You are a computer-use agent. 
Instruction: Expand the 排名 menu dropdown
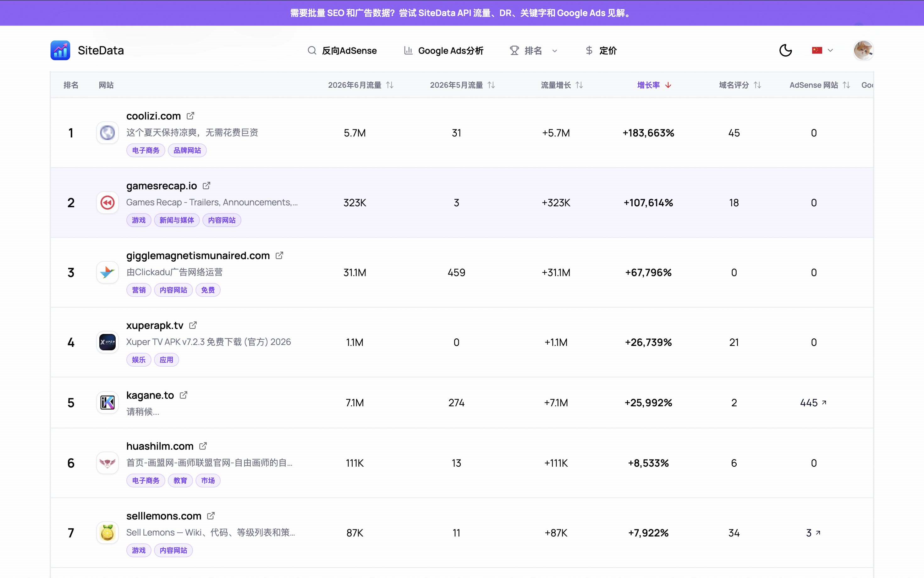point(534,50)
